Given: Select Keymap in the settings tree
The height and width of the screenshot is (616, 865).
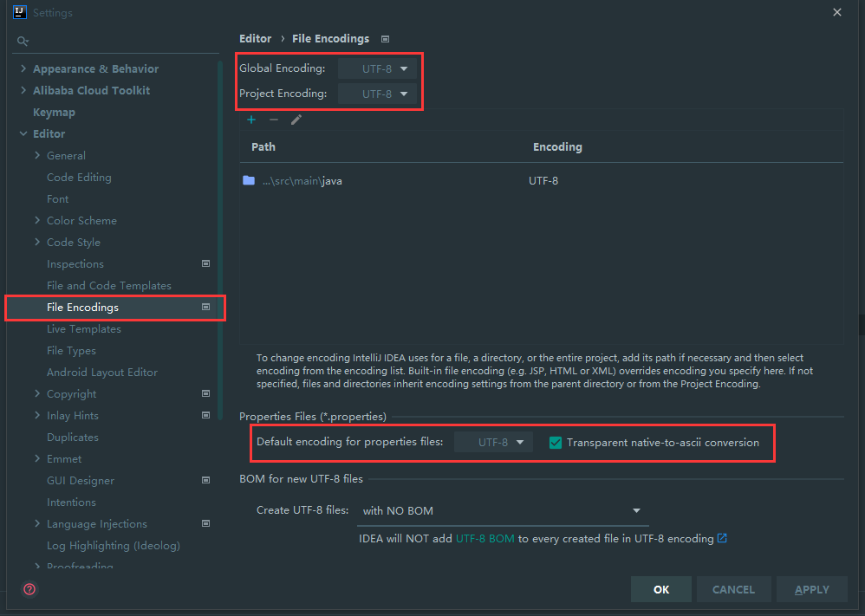Looking at the screenshot, I should (54, 112).
